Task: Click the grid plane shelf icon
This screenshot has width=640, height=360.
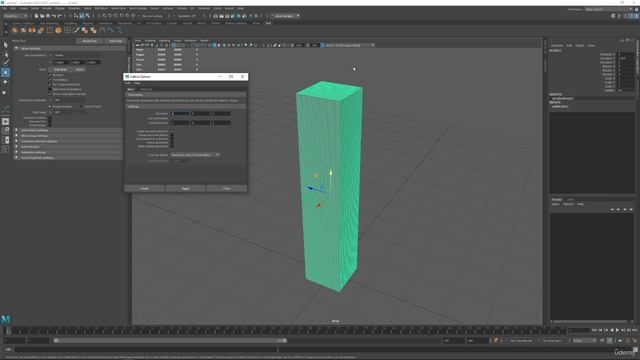Action: tap(67, 30)
